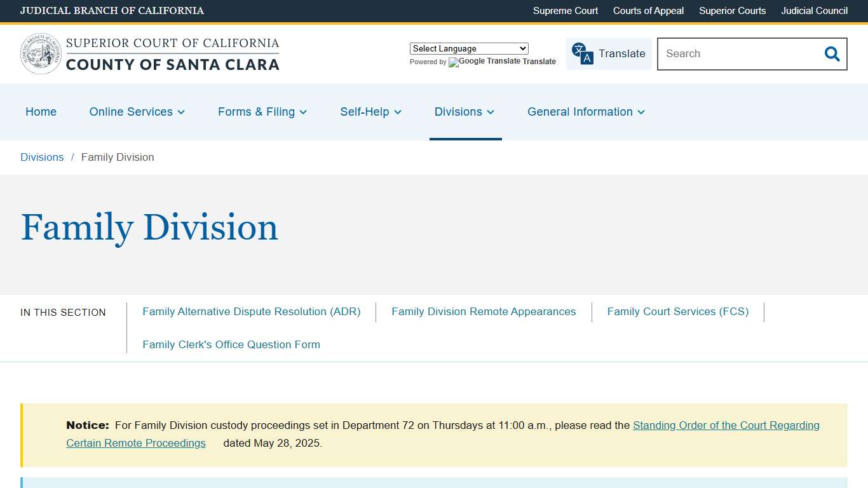
Task: Expand the General Information menu
Action: pyautogui.click(x=585, y=112)
